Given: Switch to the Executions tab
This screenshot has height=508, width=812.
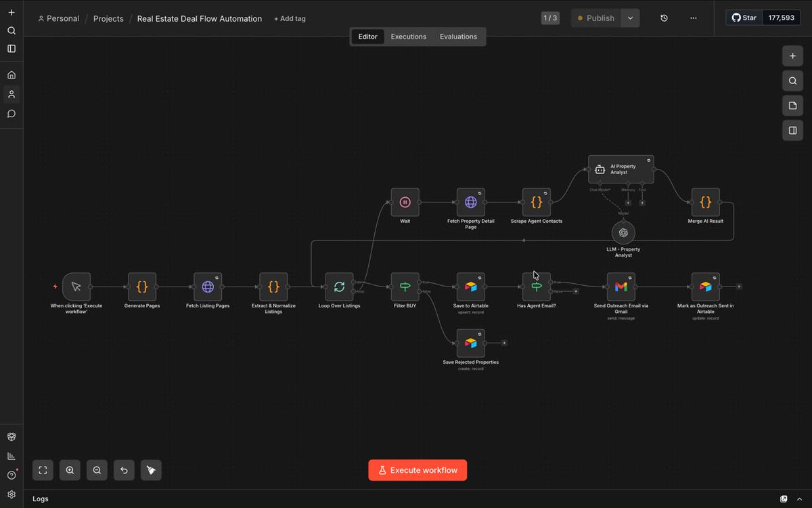Looking at the screenshot, I should point(409,37).
